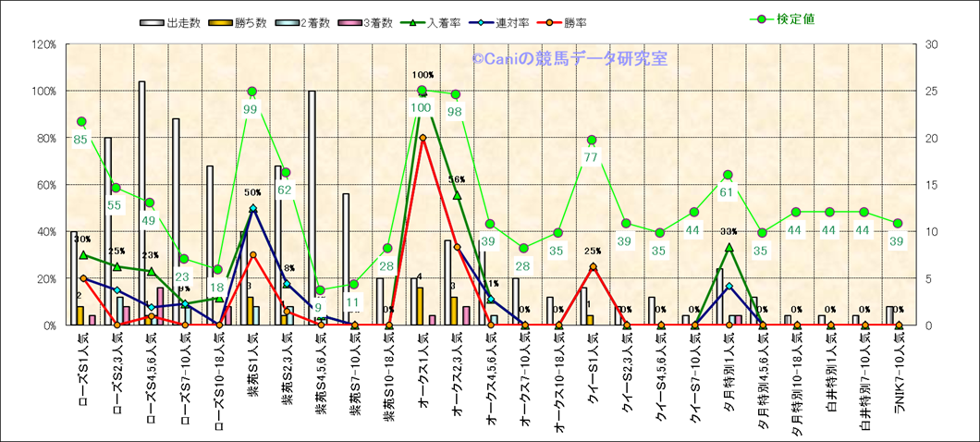Click the 50% label at 紫苑S1人気 peak
Viewport: 980px width, 442px height.
coord(251,192)
